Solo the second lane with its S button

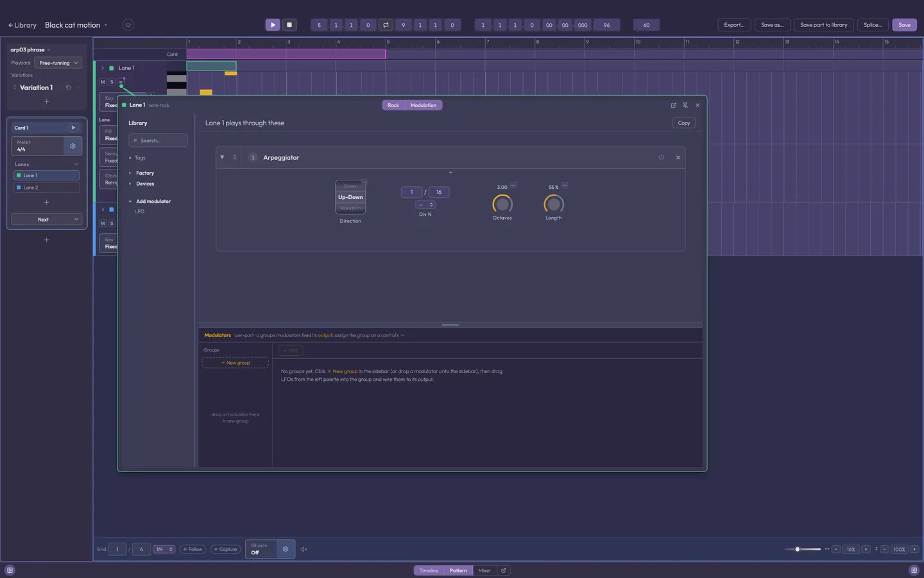coord(112,223)
